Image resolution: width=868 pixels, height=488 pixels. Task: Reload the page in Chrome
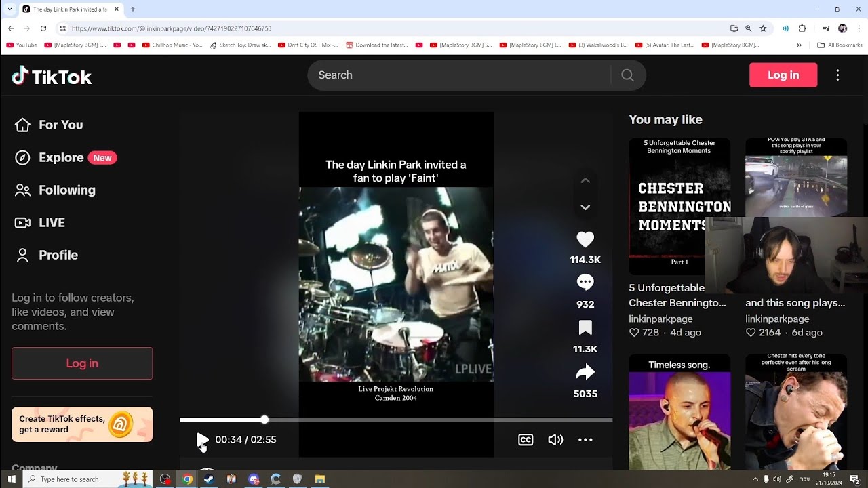(43, 28)
